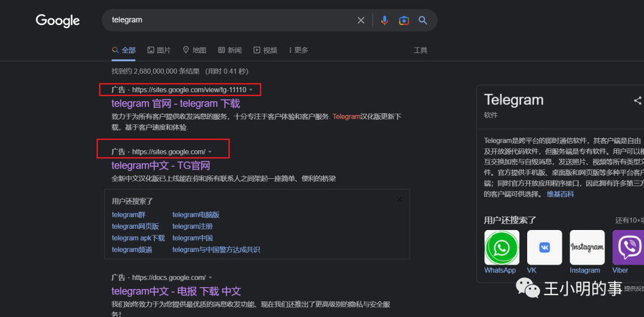Select the 全部 tab
The height and width of the screenshot is (317, 644).
[123, 50]
